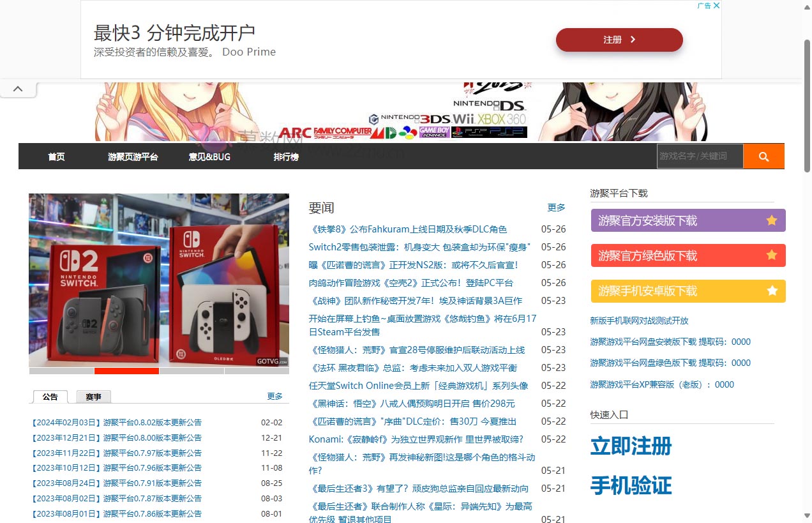Open the 意见&BUG page from navigation

click(x=209, y=156)
